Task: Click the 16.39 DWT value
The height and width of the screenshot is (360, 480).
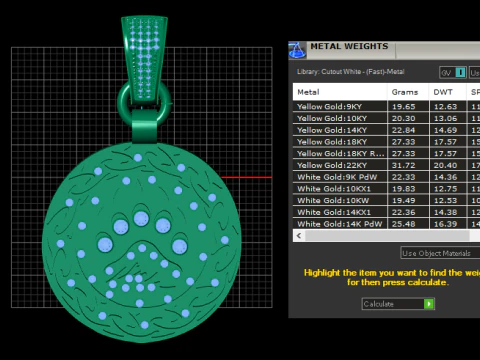Action: click(x=446, y=224)
